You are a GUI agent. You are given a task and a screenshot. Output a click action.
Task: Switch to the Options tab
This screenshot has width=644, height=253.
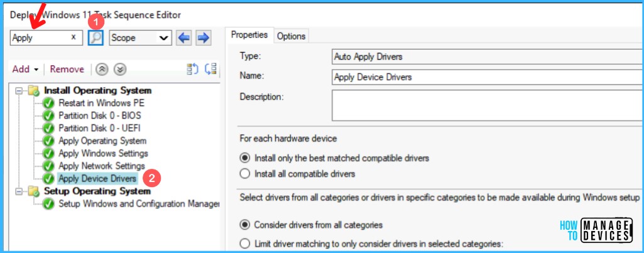pyautogui.click(x=291, y=36)
